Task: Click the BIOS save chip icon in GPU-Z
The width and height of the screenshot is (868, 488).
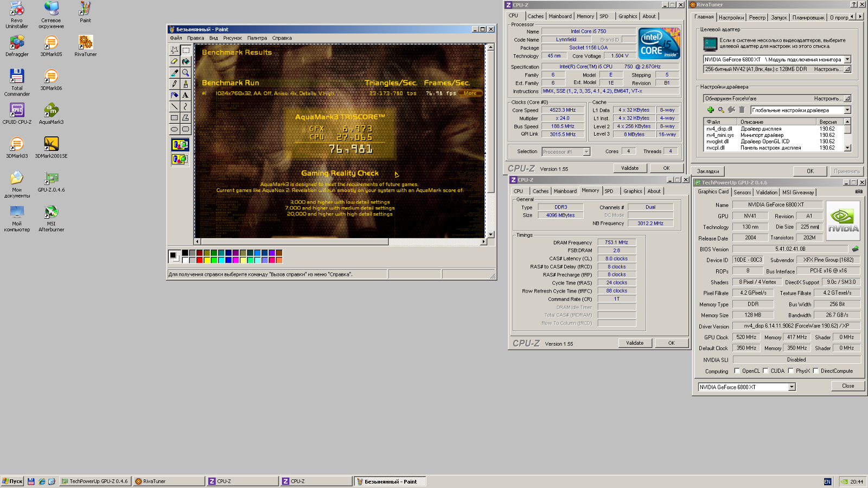Action: point(856,249)
